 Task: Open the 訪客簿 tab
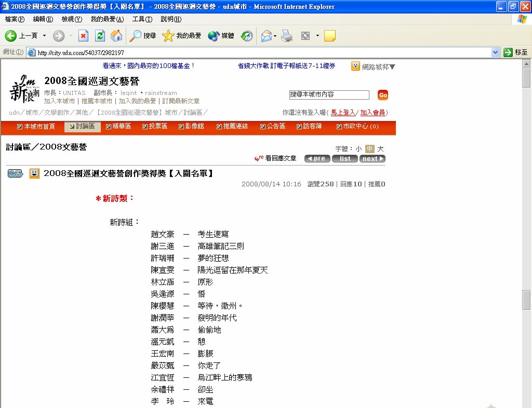tap(309, 127)
